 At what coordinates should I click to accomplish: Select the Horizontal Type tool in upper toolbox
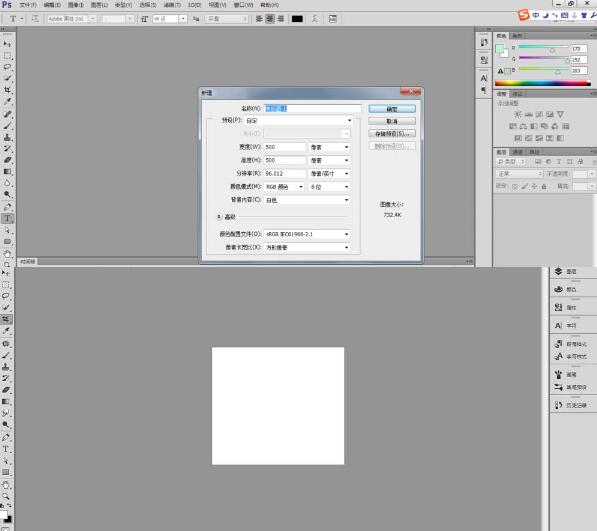pyautogui.click(x=7, y=218)
